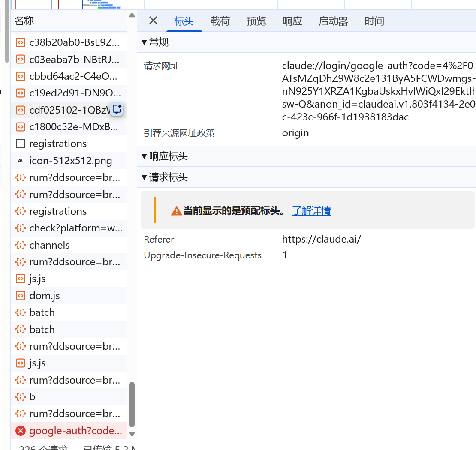Viewport: 476px width, 450px height.
Task: Select the cbbd64ac2-C4eO request row
Action: [69, 76]
